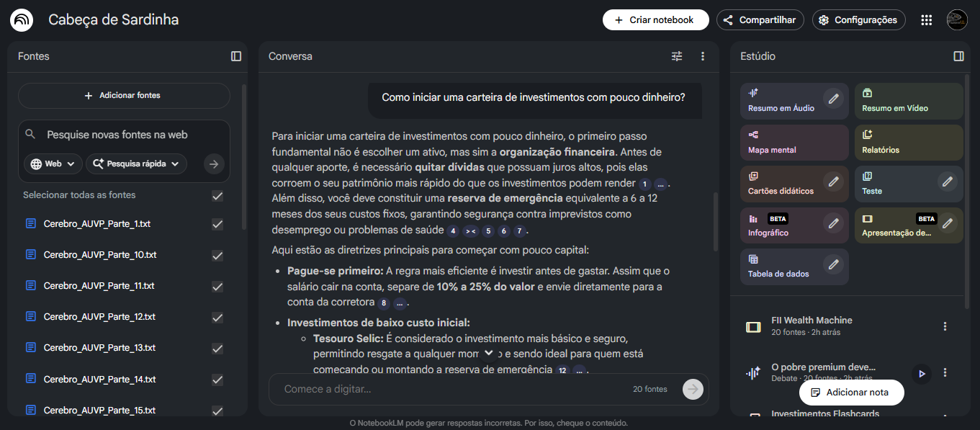Edit the Resumo em Áudio settings pencil
Screen dimensions: 980x430
tap(834, 99)
